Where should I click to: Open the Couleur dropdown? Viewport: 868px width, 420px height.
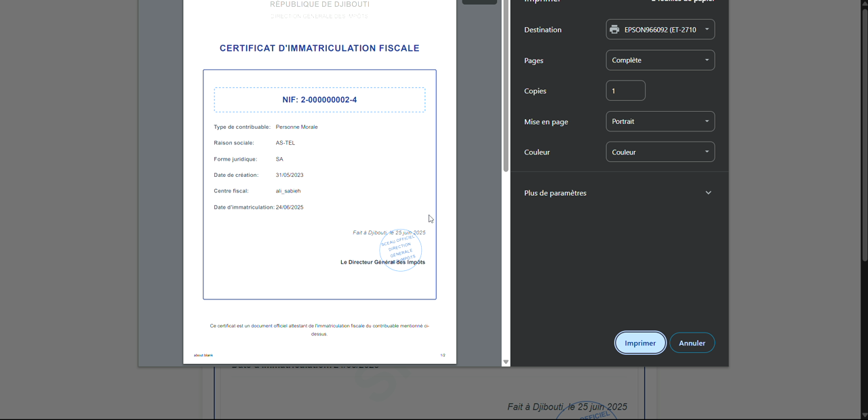coord(660,152)
